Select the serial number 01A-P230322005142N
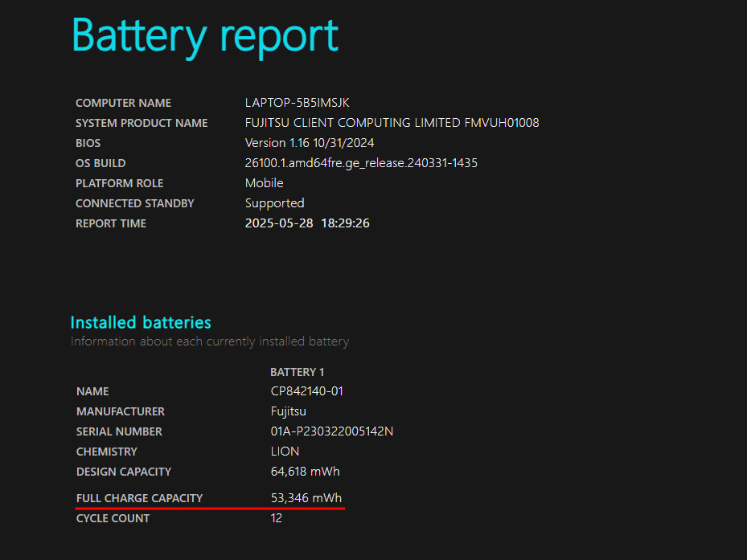The height and width of the screenshot is (560, 747). coord(332,431)
